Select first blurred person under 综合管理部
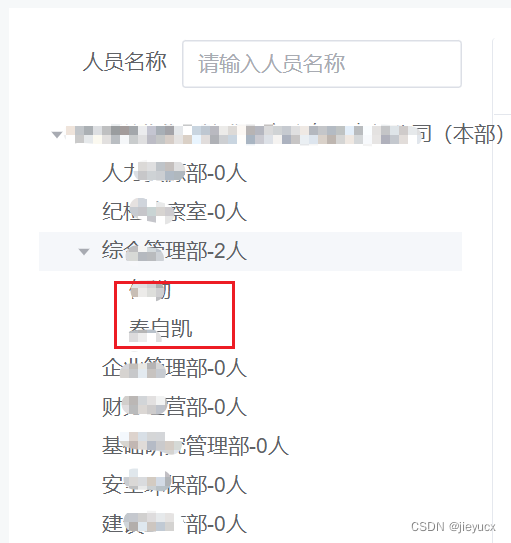This screenshot has width=511, height=543. click(150, 290)
